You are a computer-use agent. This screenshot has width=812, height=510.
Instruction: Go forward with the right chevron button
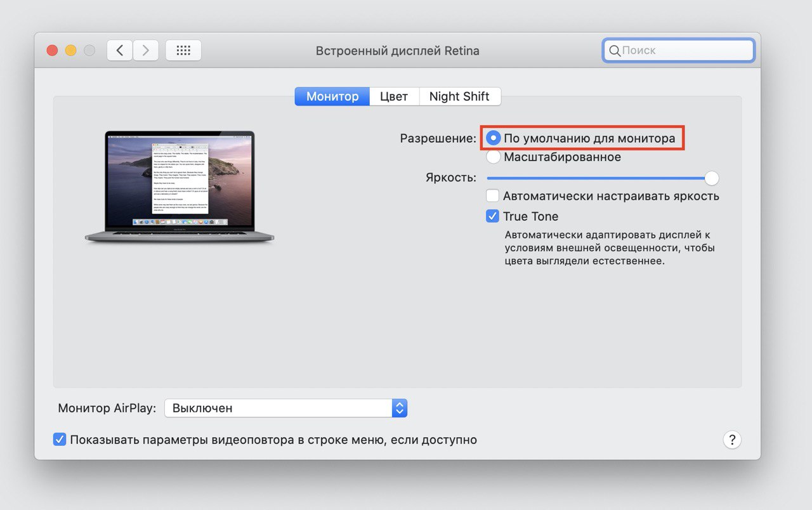[x=146, y=50]
